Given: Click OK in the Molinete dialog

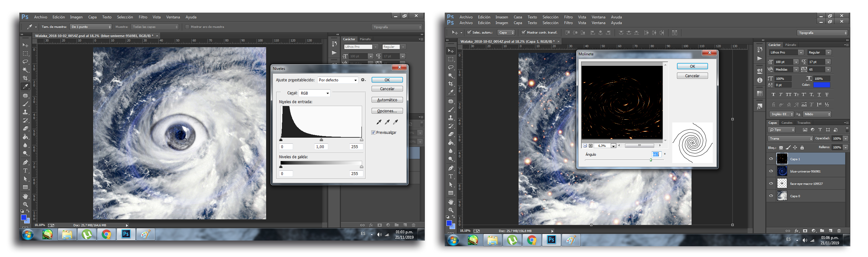Looking at the screenshot, I should coord(692,66).
